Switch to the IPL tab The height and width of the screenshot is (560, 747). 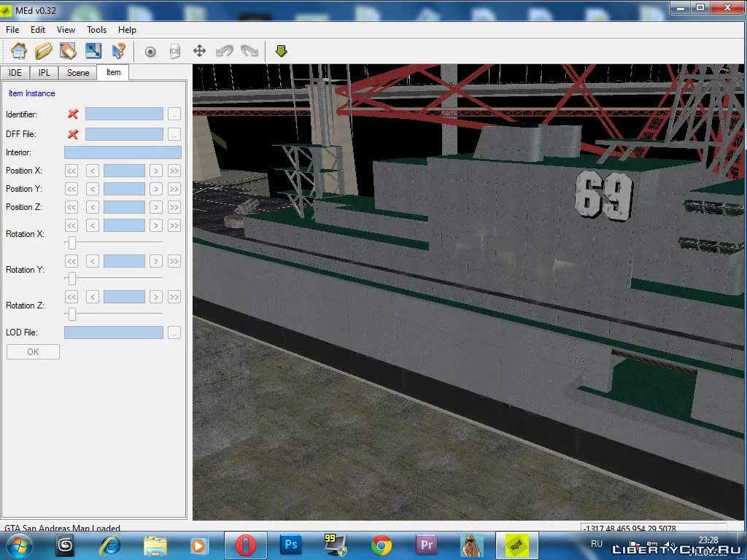click(x=44, y=73)
